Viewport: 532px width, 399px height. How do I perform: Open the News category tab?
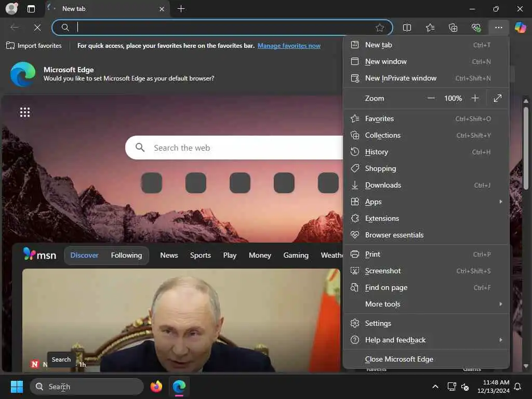click(169, 255)
